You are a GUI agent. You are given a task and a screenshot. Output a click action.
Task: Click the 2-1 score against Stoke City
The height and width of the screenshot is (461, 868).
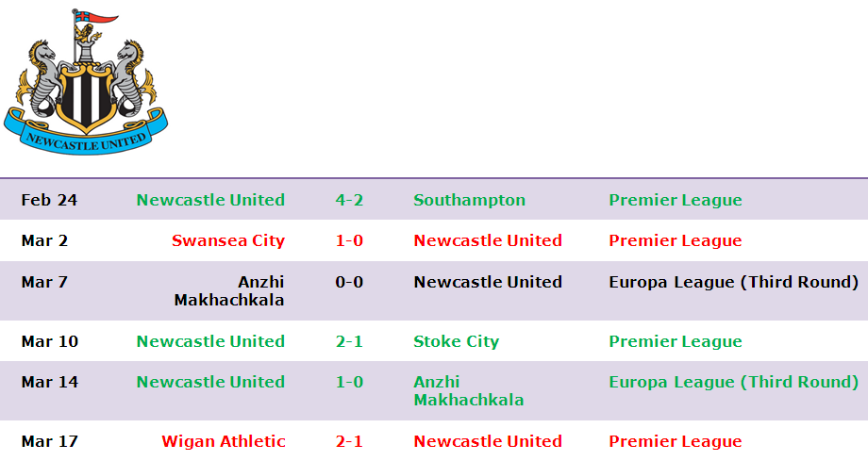(x=349, y=341)
